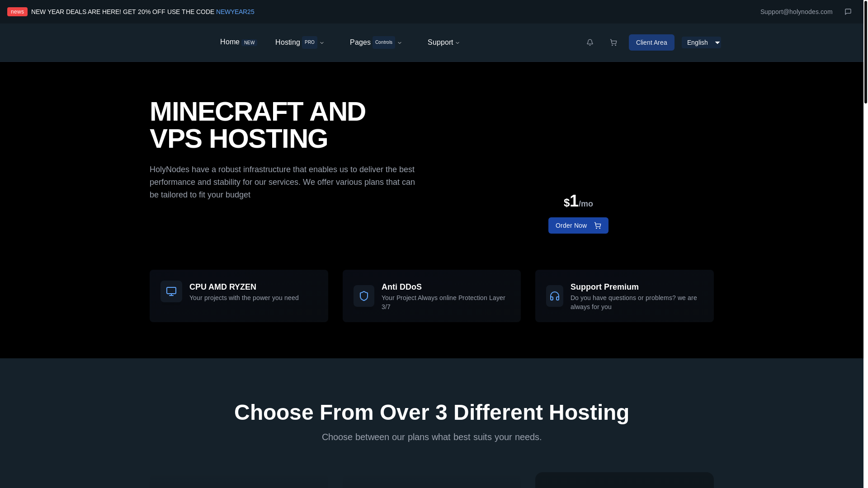Click the Support@holynodes.com email link
Screen dimensions: 868x488
tap(796, 12)
